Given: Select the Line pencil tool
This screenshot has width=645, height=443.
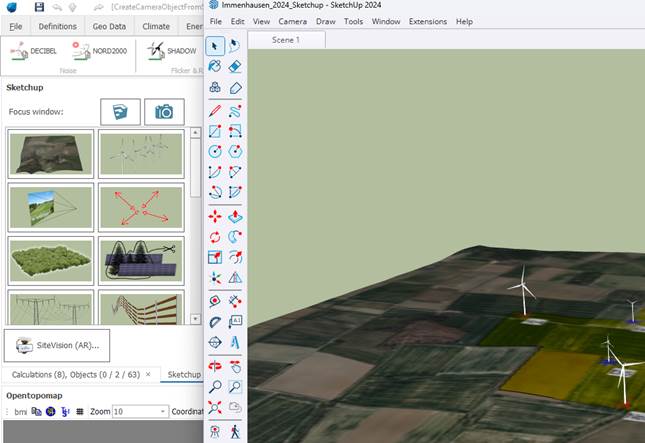Looking at the screenshot, I should [215, 111].
